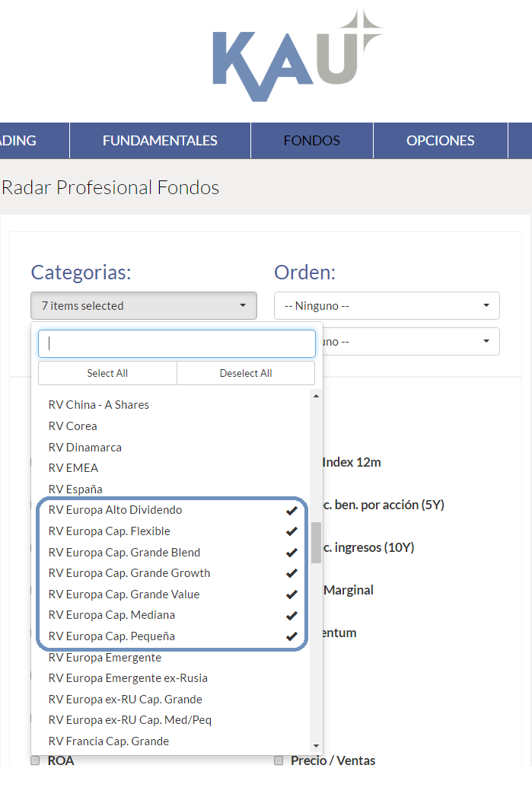Select RV EMEA category
The height and width of the screenshot is (797, 532).
[170, 467]
